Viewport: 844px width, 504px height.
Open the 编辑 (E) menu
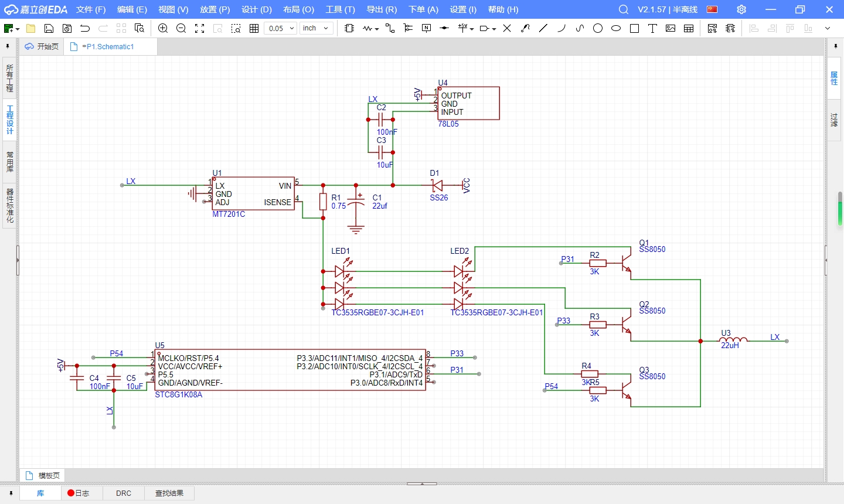point(132,9)
